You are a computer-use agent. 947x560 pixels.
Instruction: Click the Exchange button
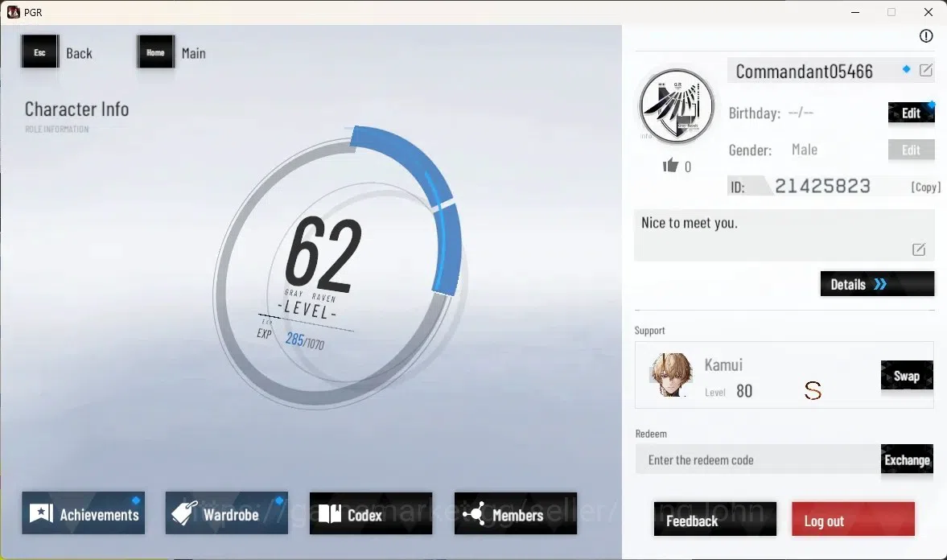(x=907, y=459)
